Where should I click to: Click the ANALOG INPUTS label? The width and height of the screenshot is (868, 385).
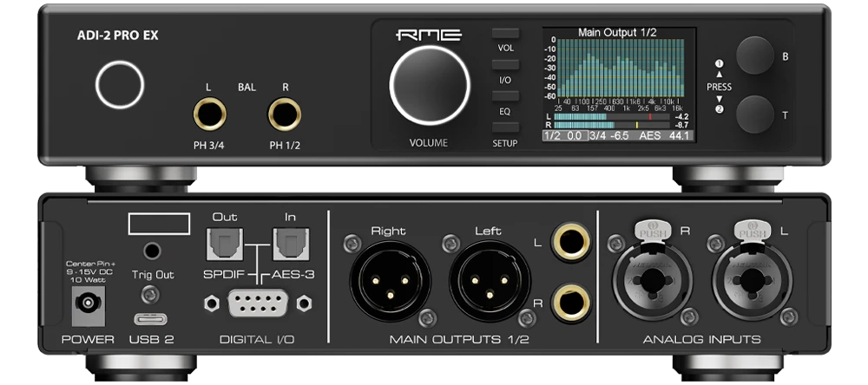[702, 340]
